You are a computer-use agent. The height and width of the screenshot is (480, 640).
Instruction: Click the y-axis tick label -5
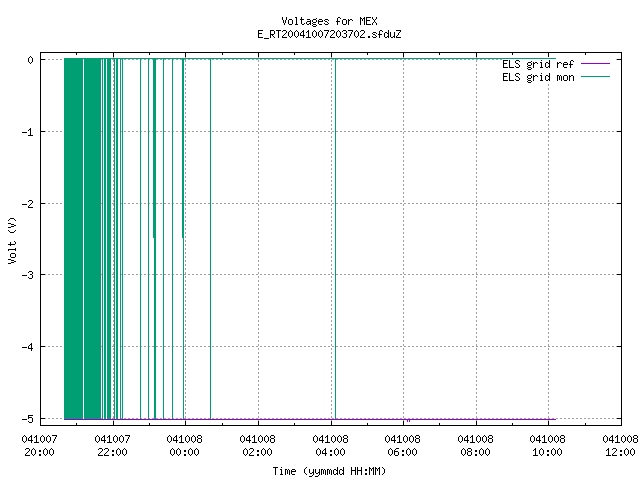coord(28,419)
